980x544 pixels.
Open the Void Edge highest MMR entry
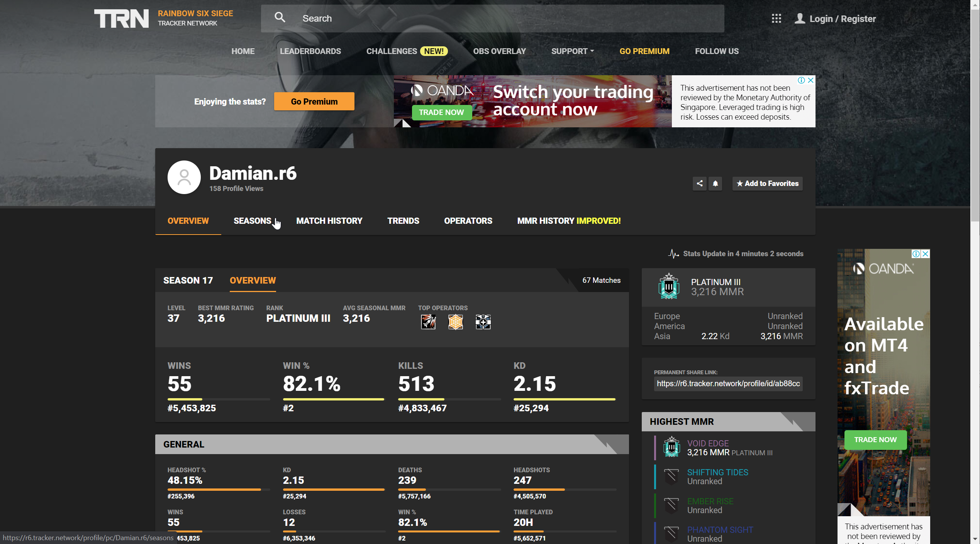click(x=707, y=443)
